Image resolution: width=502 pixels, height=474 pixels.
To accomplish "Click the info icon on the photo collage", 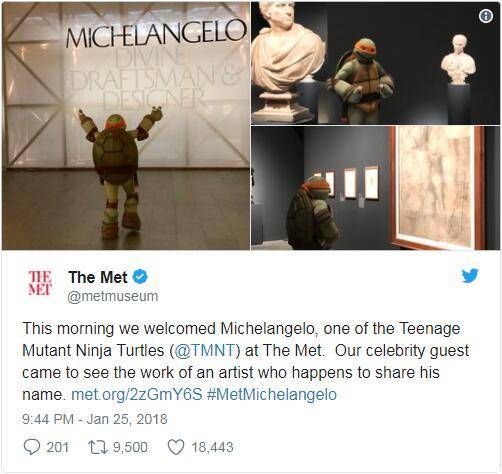I will [x=486, y=16].
